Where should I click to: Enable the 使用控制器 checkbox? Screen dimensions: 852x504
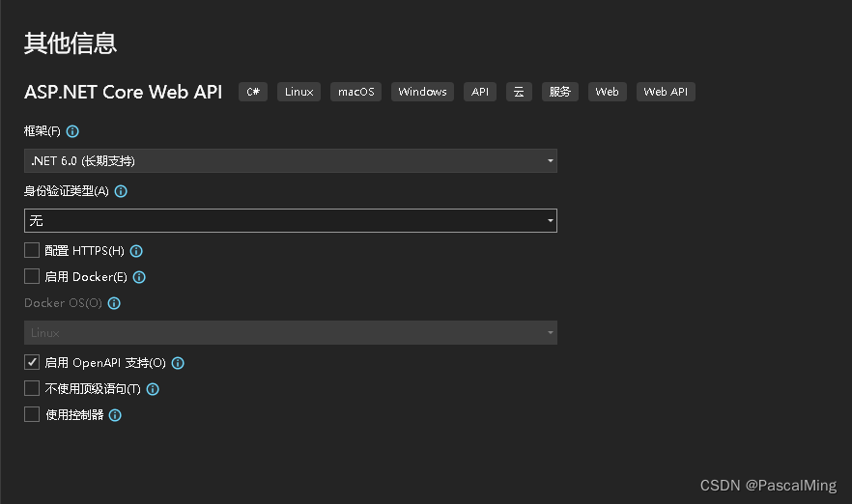tap(32, 414)
